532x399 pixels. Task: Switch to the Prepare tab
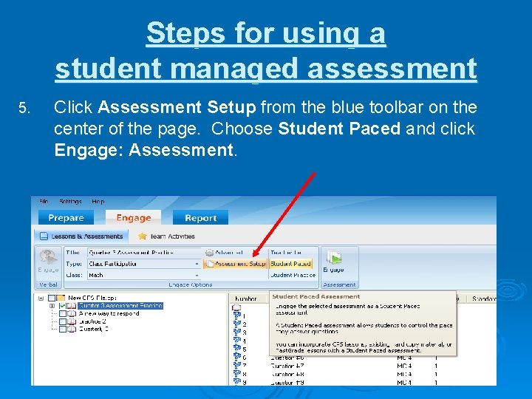66,217
